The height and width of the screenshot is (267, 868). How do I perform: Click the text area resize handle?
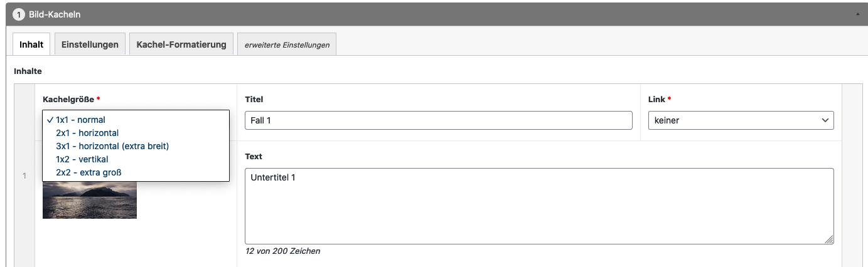click(829, 239)
